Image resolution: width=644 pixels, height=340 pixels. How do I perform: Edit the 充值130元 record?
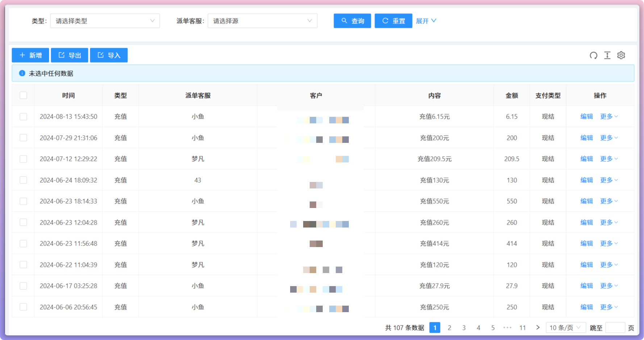(x=586, y=180)
